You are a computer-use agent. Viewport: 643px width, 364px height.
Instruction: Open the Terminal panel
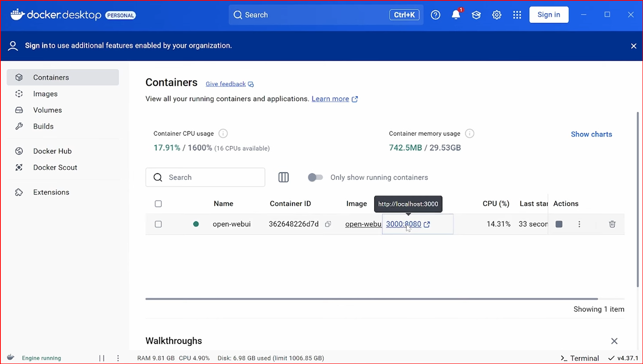(x=580, y=358)
